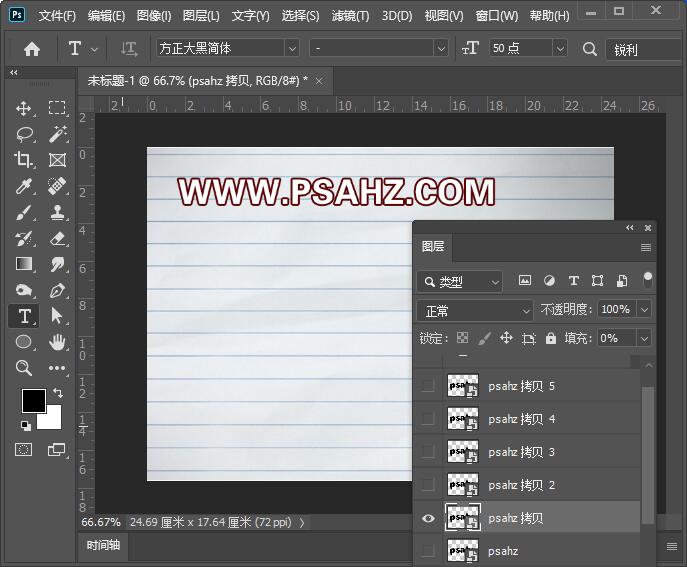Filter layers by adjustment layers

click(549, 280)
